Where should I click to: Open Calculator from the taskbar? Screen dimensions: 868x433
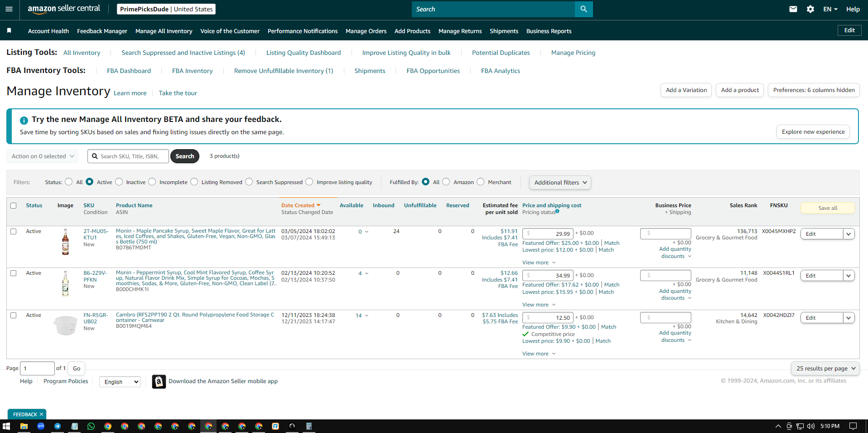[x=309, y=426]
